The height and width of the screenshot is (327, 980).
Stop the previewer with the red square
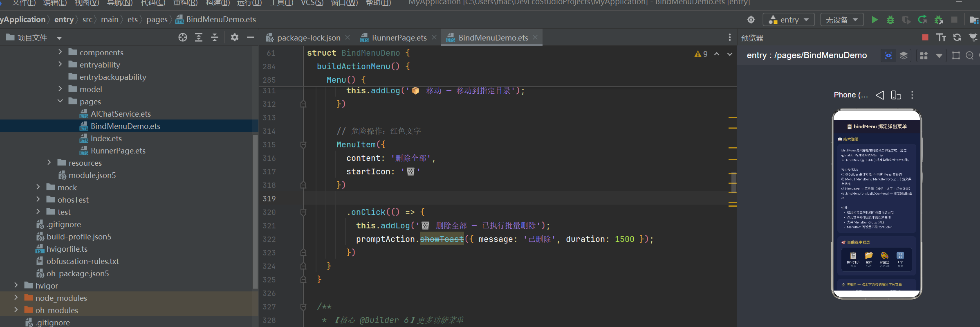click(925, 37)
